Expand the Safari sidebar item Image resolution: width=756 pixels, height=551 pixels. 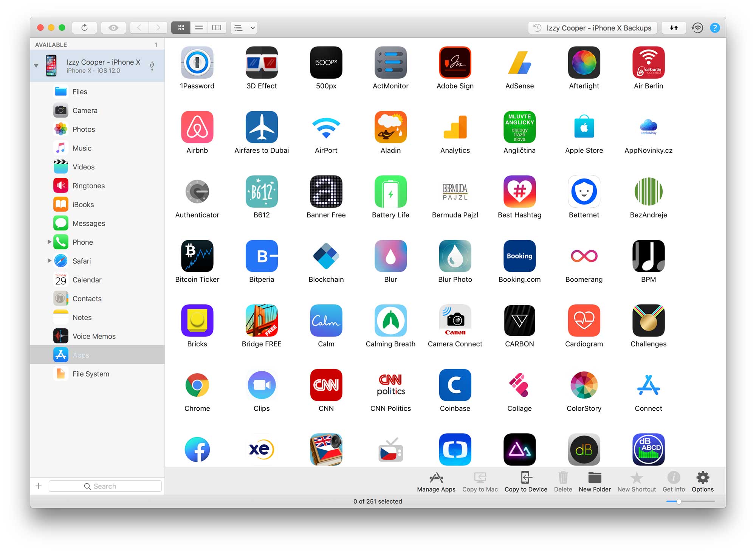[x=49, y=261]
